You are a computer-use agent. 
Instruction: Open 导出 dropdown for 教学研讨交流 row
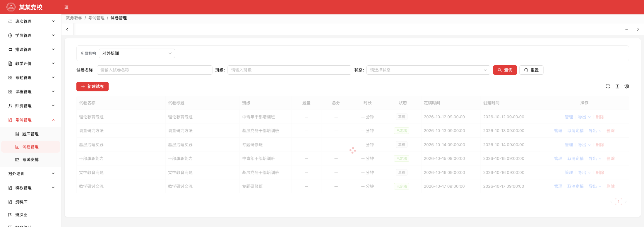(x=595, y=186)
